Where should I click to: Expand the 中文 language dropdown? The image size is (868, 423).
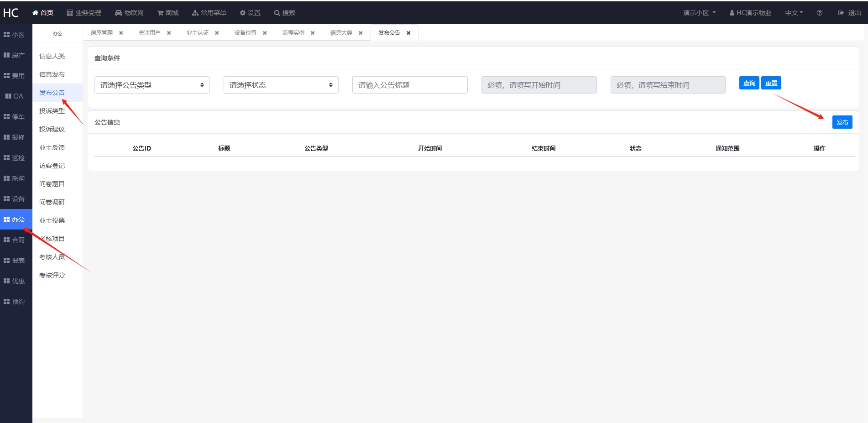pyautogui.click(x=794, y=13)
